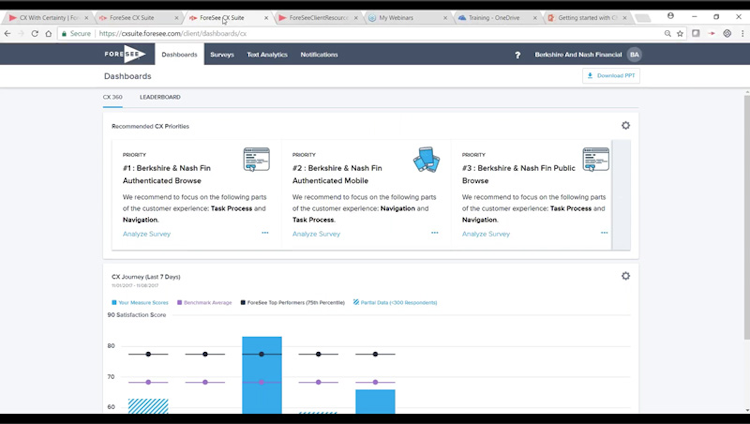Screen dimensions: 750x424
Task: Open the Dashboards nav item
Action: tap(179, 55)
